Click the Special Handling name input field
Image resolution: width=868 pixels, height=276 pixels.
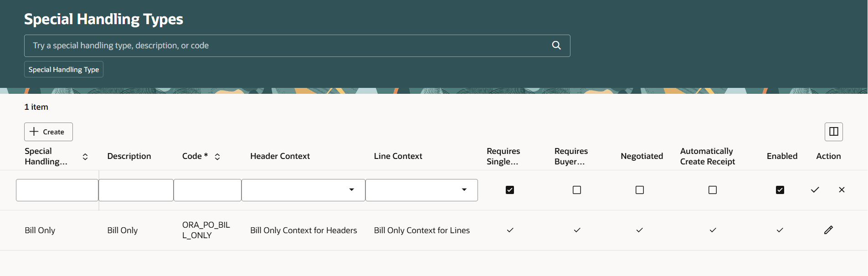[x=57, y=190]
